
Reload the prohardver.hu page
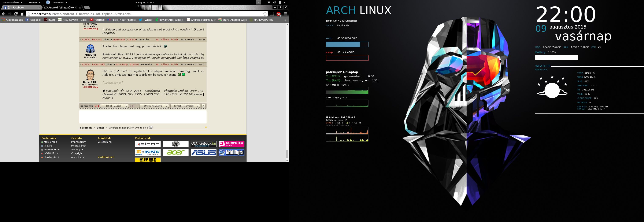(16, 14)
